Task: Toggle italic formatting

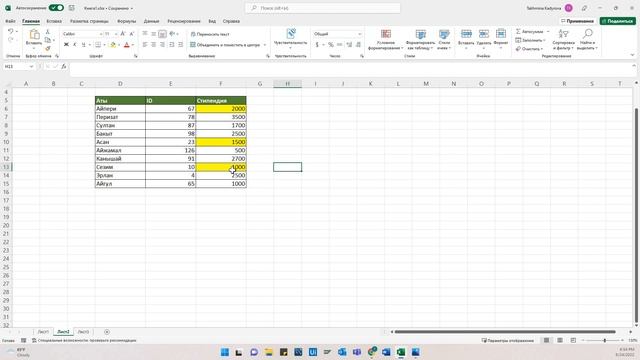Action: pos(75,44)
